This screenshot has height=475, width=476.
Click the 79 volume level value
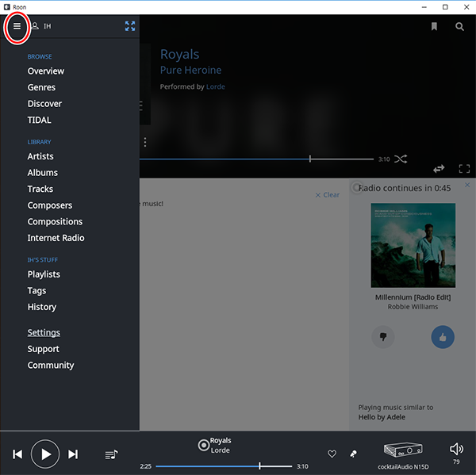click(456, 462)
